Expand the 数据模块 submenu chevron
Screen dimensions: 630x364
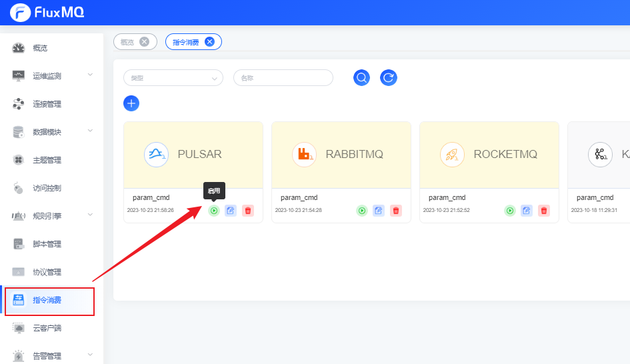(x=90, y=131)
